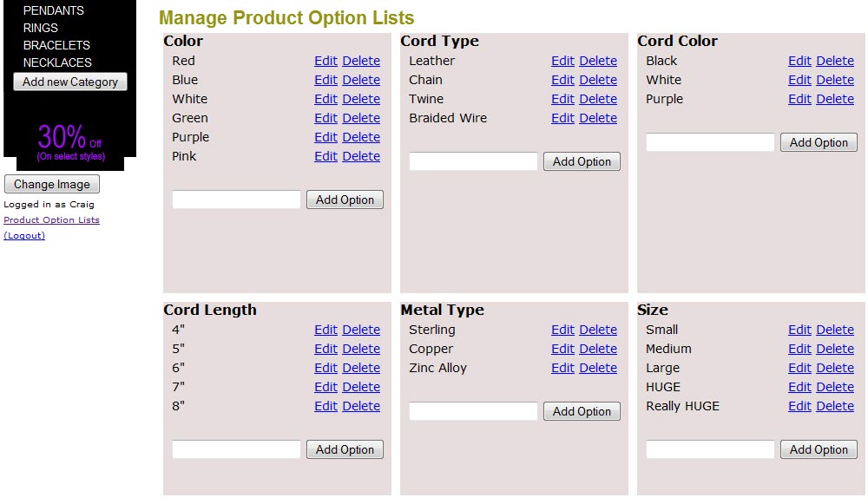The width and height of the screenshot is (868, 504).
Task: Select the BRACELETS category
Action: [x=56, y=45]
